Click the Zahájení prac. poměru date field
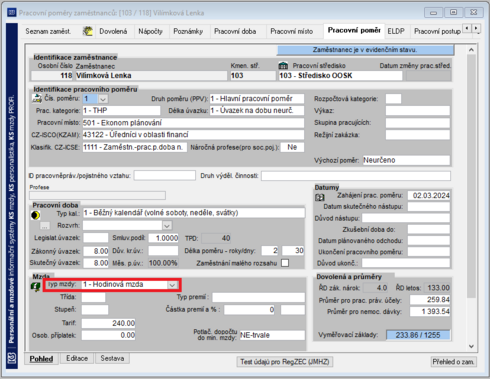 tap(429, 196)
